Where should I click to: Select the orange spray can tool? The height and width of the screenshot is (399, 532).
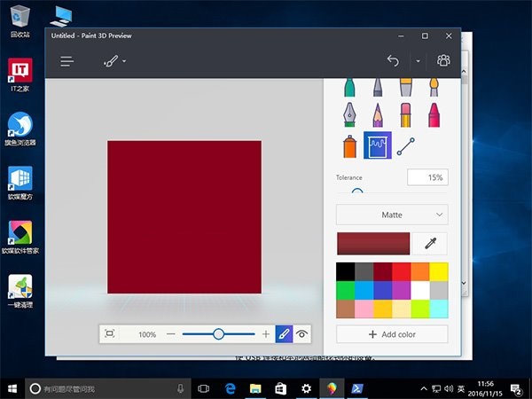click(x=349, y=145)
